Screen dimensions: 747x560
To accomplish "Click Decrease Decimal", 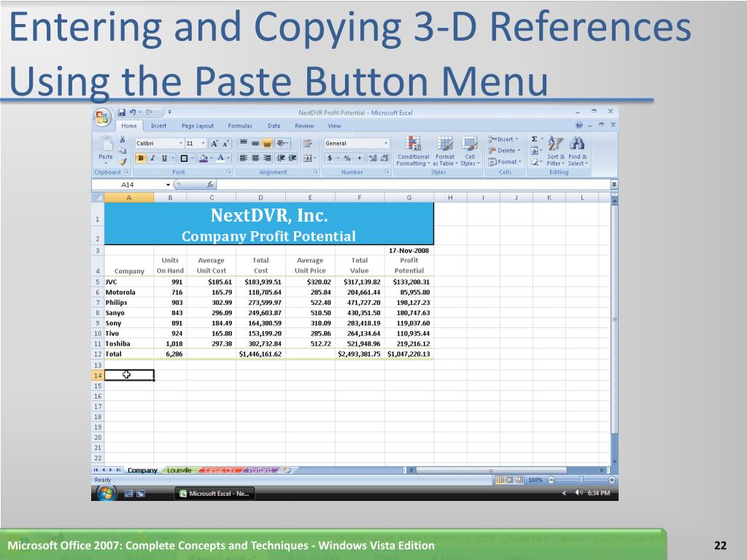I will [x=385, y=158].
